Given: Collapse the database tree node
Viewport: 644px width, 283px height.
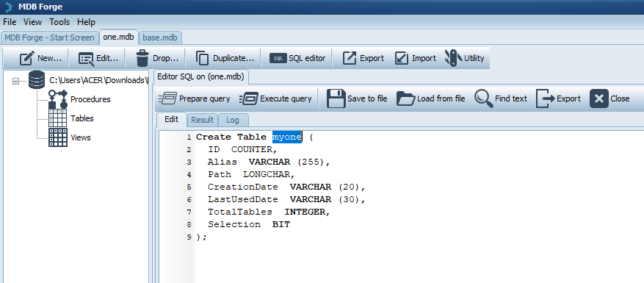Looking at the screenshot, I should click(x=16, y=81).
